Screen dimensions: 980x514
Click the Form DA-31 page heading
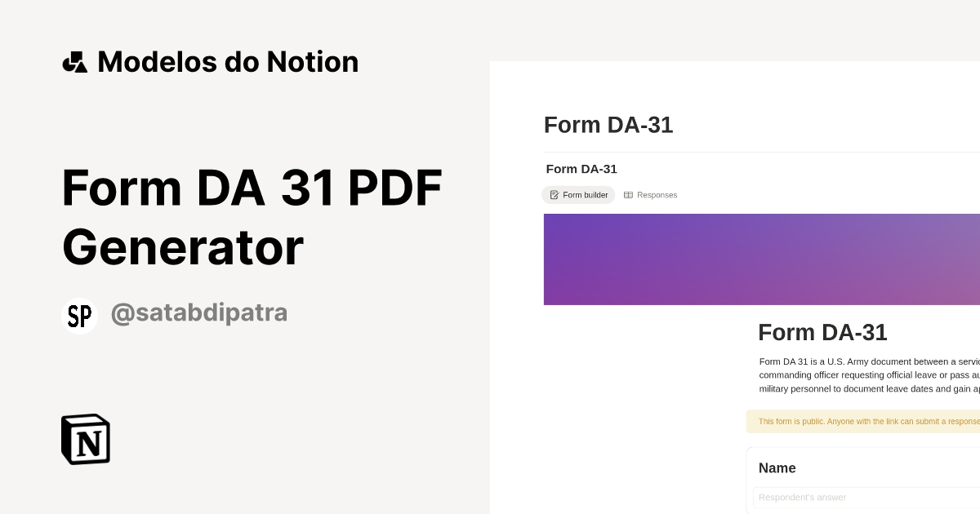608,124
